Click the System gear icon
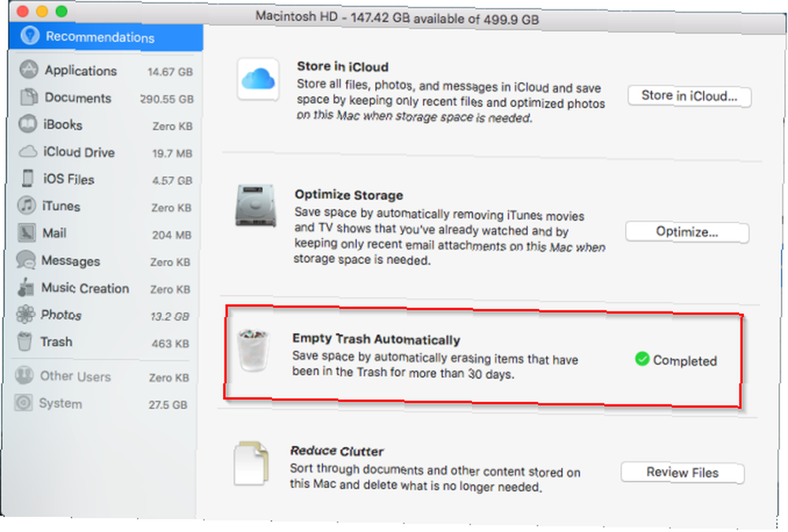This screenshot has height=532, width=788. 23,402
